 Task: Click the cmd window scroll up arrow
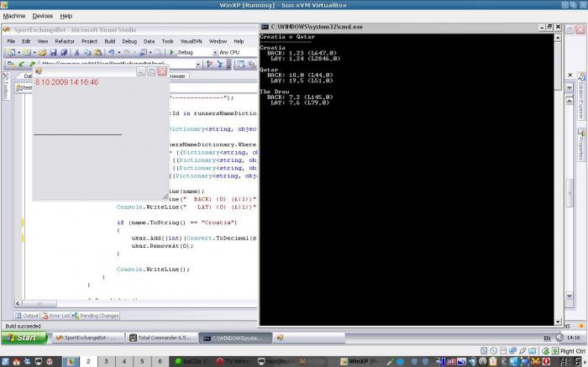click(558, 38)
